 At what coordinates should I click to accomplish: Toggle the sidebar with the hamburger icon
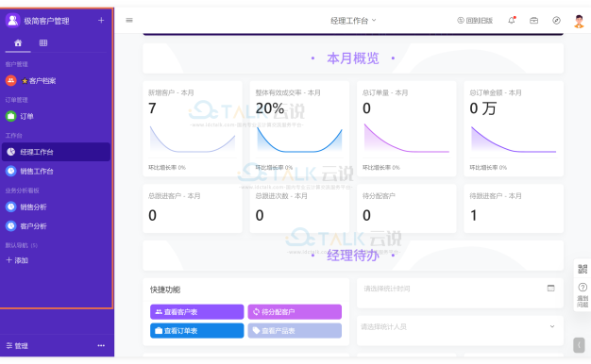(x=129, y=21)
